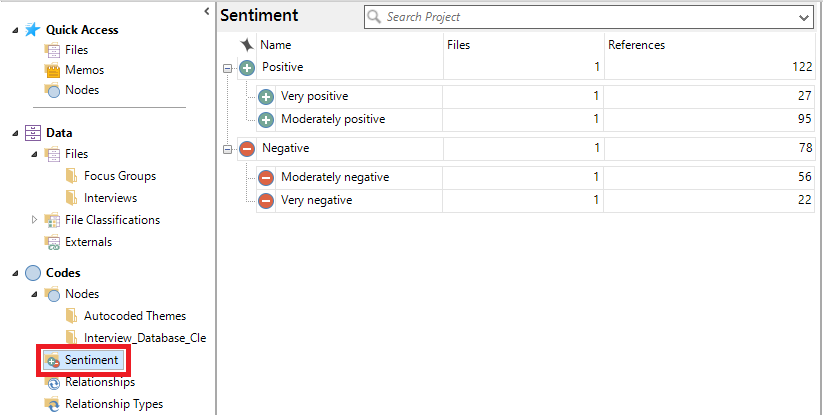823x415 pixels.
Task: Open Relationships in the Codes tree
Action: tap(100, 382)
